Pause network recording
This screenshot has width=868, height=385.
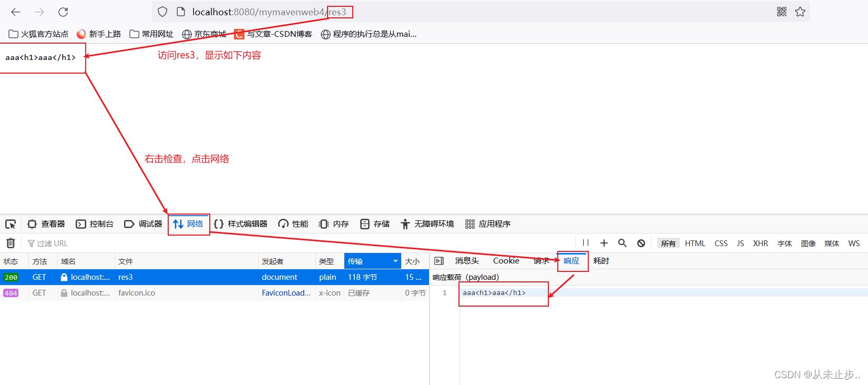point(586,243)
